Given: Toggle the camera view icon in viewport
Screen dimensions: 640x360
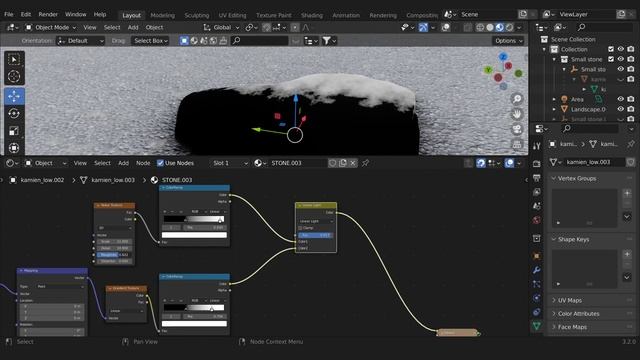Looking at the screenshot, I should (x=517, y=129).
